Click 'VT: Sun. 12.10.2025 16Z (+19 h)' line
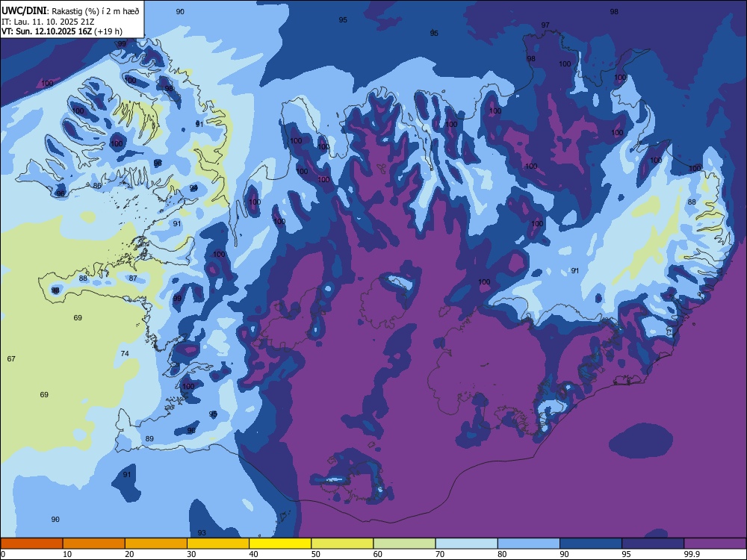747x560 pixels. point(62,31)
